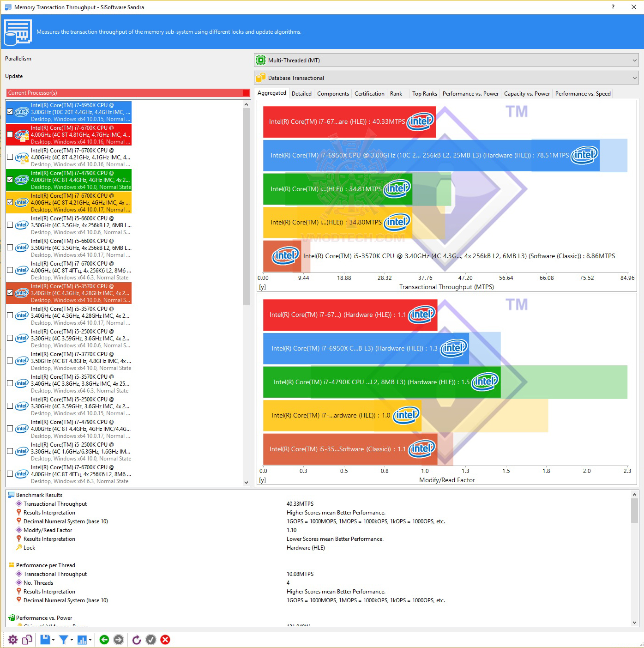
Task: Click the Intel logo on the 1.3 factor bar
Action: (x=454, y=348)
